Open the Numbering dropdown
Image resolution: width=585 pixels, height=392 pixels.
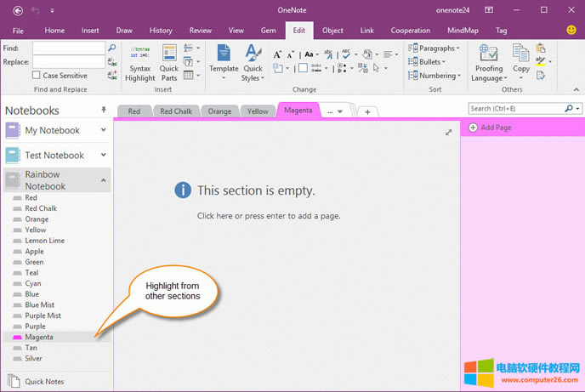[438, 76]
